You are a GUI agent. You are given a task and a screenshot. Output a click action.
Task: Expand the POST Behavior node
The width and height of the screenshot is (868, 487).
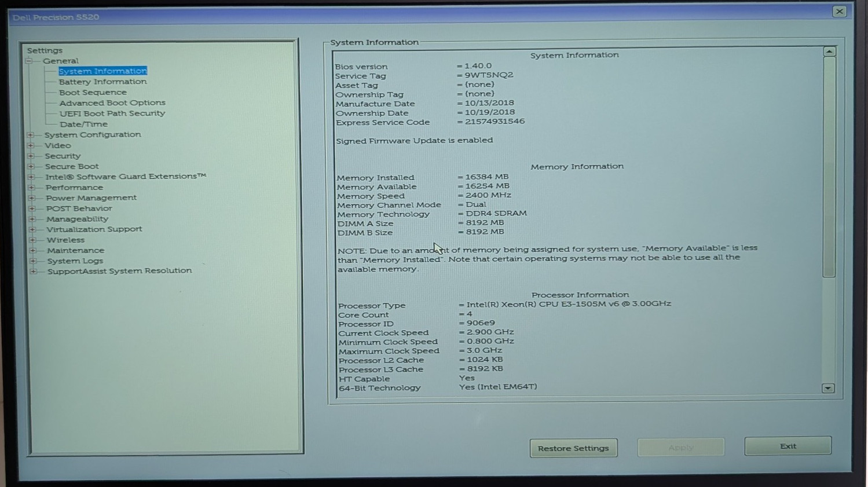32,208
